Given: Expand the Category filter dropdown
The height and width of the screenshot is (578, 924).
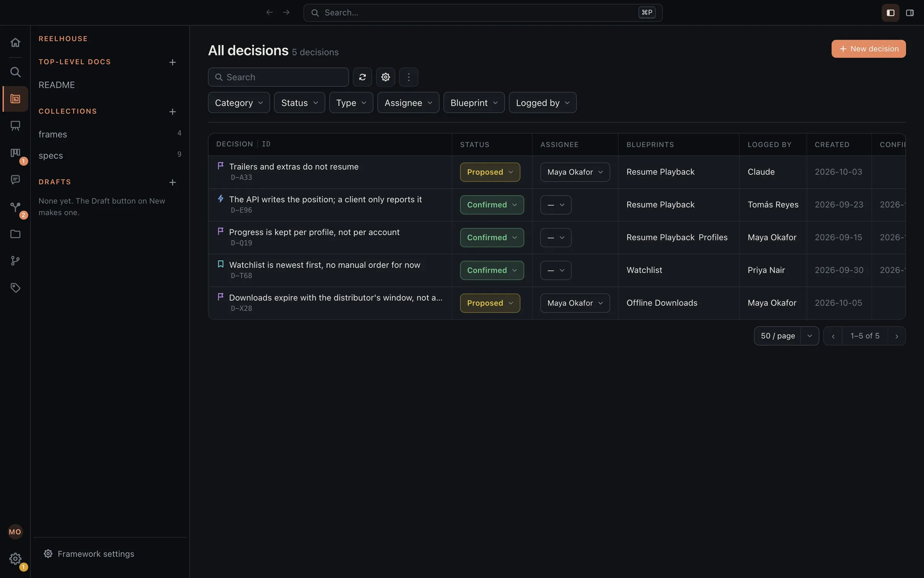Looking at the screenshot, I should click(x=239, y=102).
